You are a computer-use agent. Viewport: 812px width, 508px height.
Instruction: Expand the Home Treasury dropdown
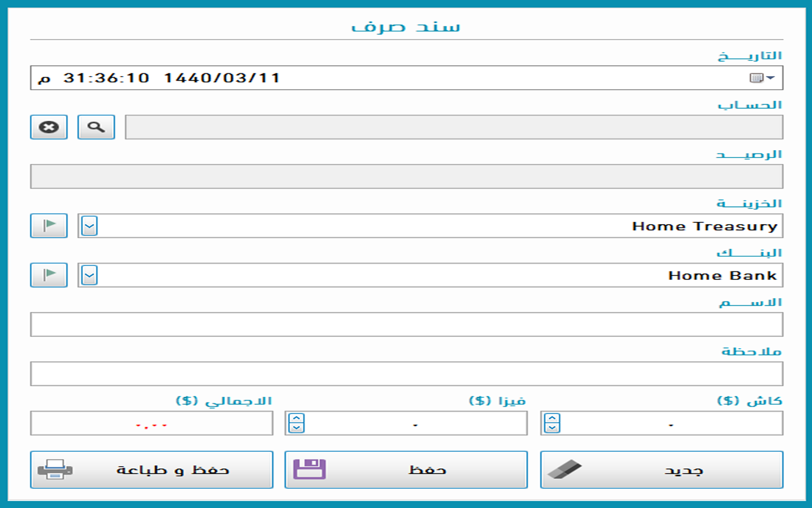click(90, 226)
